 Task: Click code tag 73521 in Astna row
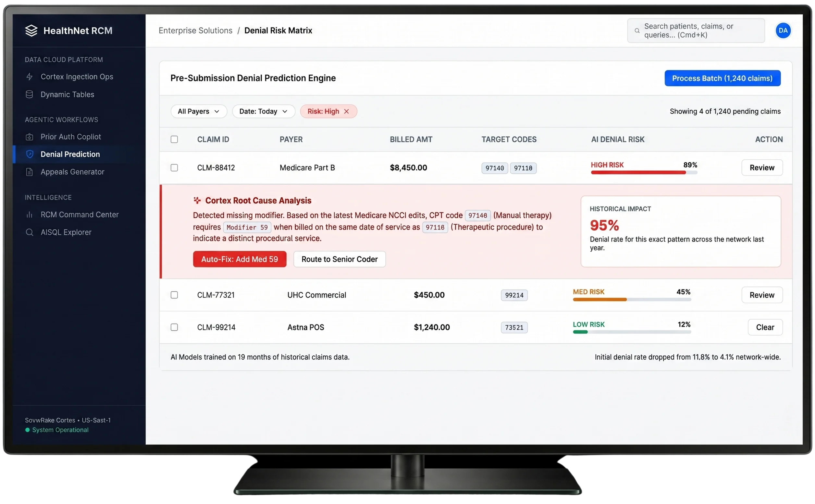point(514,327)
